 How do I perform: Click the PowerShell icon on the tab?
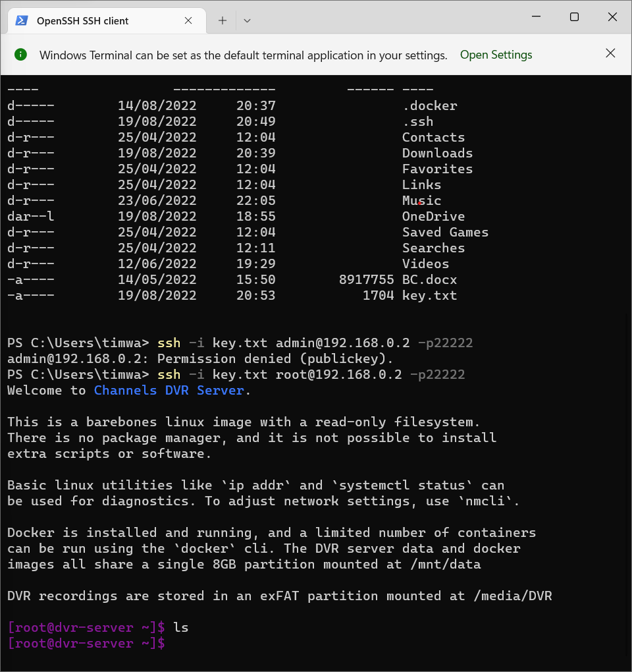click(x=22, y=20)
